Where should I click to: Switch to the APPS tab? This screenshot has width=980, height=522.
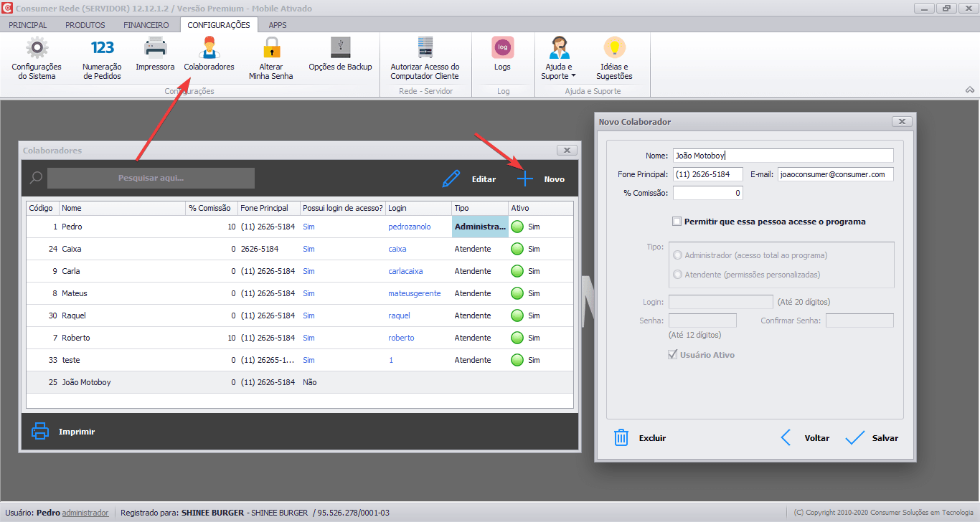click(278, 25)
